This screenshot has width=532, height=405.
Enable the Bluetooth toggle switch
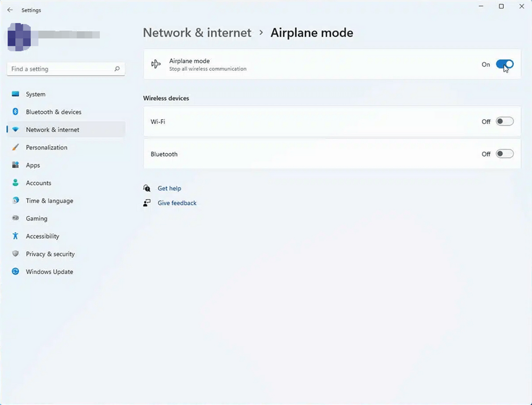pos(504,154)
